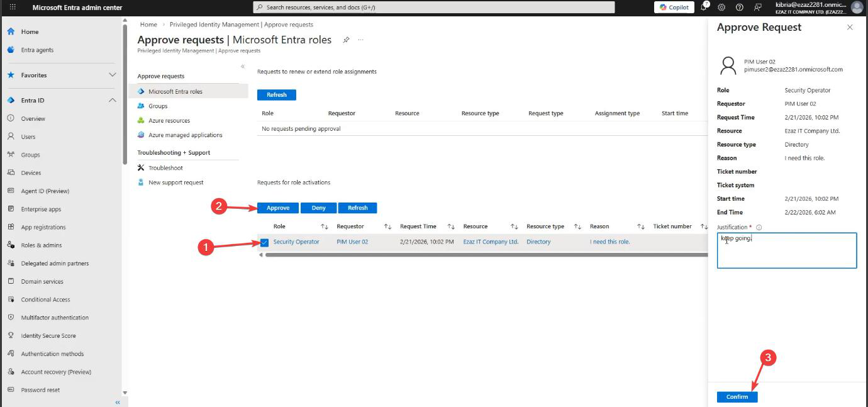Open the more options ellipsis by title
Screen dimensions: 868x407
click(x=361, y=40)
